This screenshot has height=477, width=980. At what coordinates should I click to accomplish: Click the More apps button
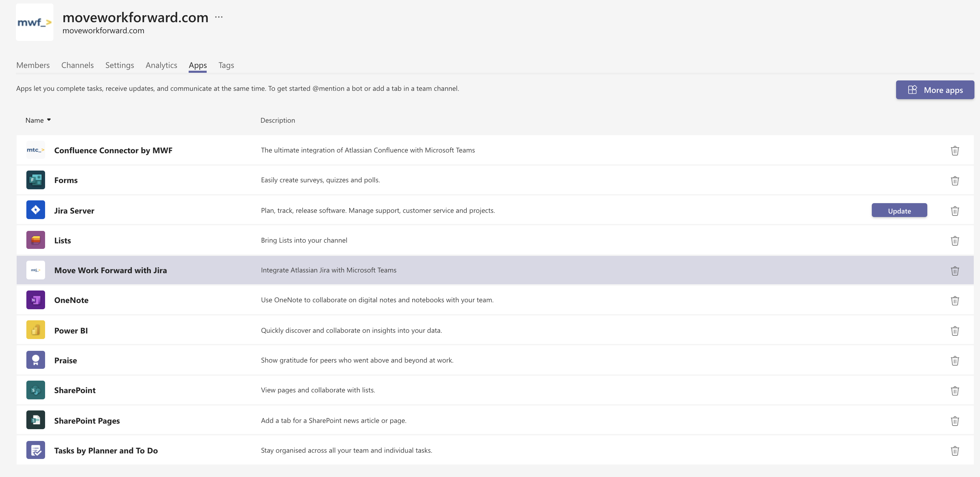[x=935, y=90]
